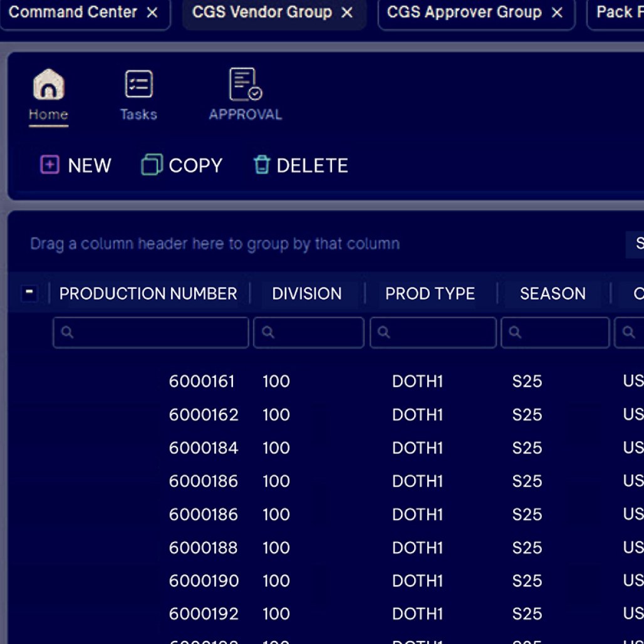Select row with production number 6000161

[202, 382]
